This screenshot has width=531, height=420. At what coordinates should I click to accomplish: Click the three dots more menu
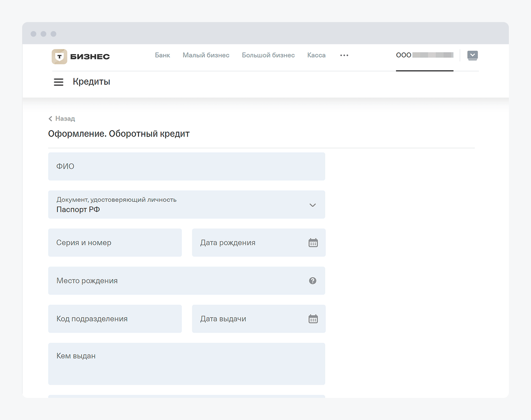(344, 55)
